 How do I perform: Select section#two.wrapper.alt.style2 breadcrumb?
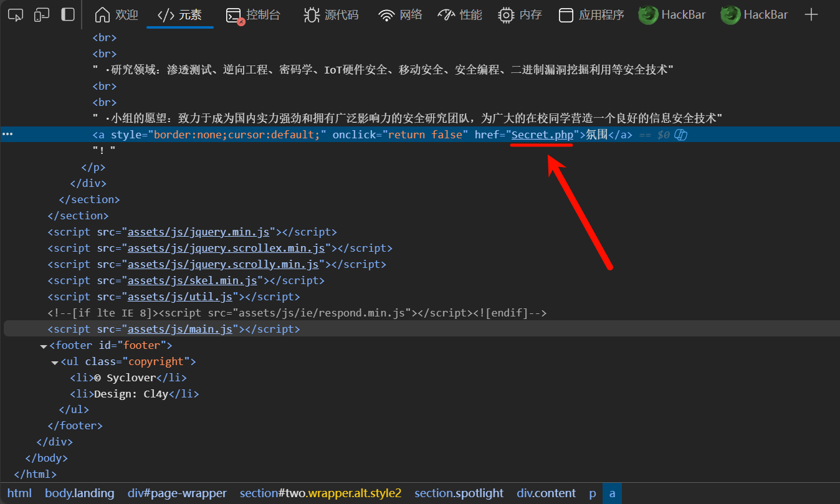click(321, 493)
